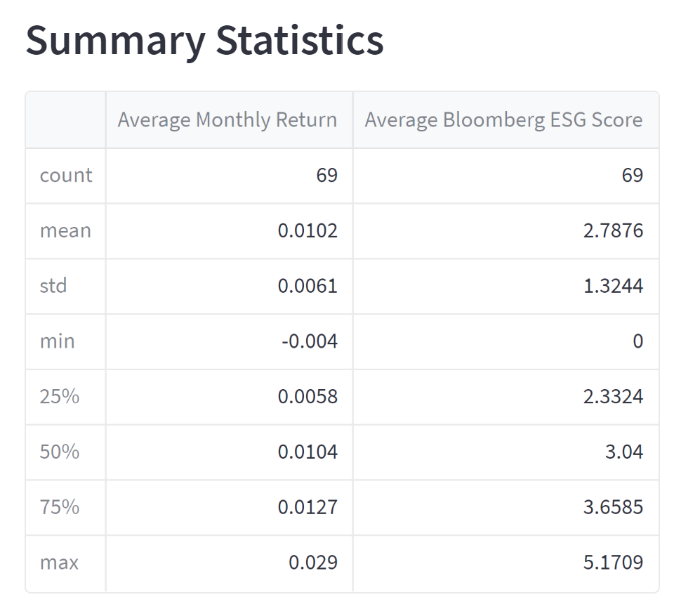Click the mean ESG score cell 2.7876
Image resolution: width=681 pixels, height=616 pixels.
(x=613, y=231)
